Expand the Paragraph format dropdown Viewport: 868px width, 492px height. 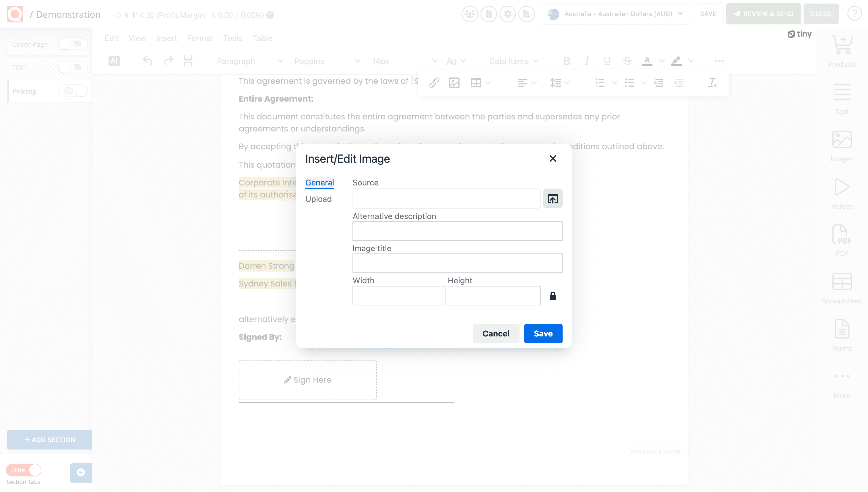point(249,61)
